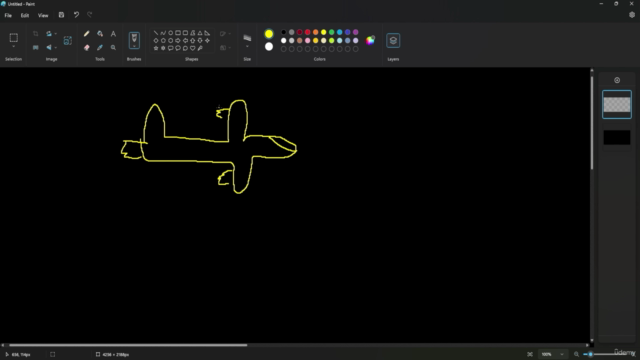The width and height of the screenshot is (640, 360).
Task: Select the black bottom layer thumbnail
Action: pyautogui.click(x=617, y=138)
